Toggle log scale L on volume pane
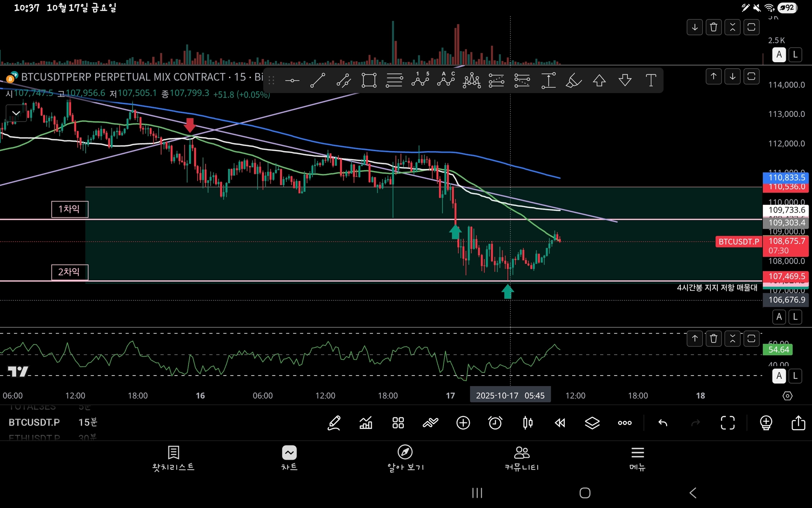Viewport: 812px width, 508px height. [x=795, y=55]
